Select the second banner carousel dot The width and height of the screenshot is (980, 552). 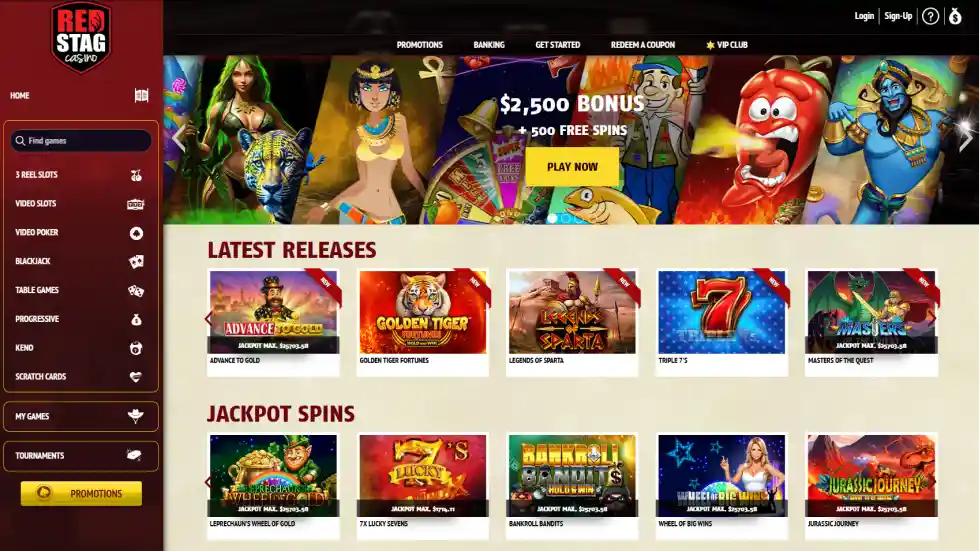click(x=566, y=218)
